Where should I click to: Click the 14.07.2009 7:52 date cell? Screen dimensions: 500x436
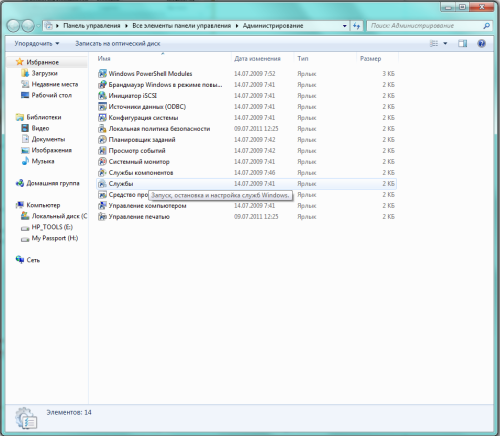(x=254, y=74)
